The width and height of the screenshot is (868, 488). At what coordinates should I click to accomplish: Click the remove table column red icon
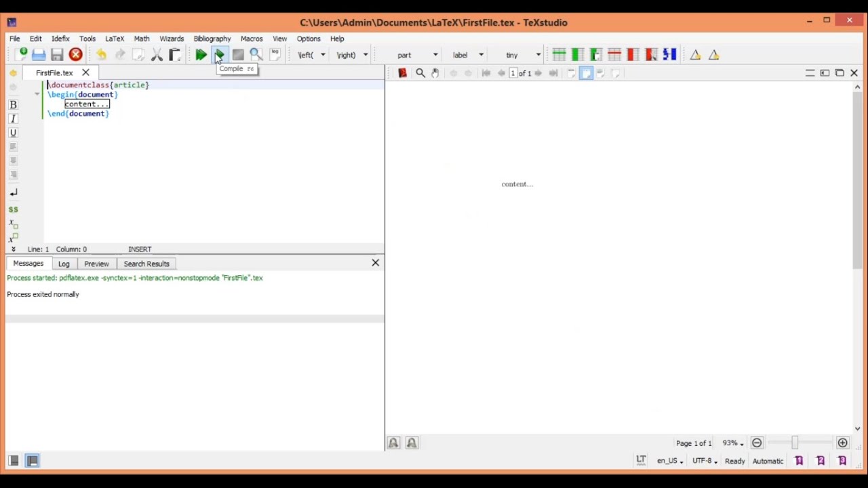pos(633,55)
